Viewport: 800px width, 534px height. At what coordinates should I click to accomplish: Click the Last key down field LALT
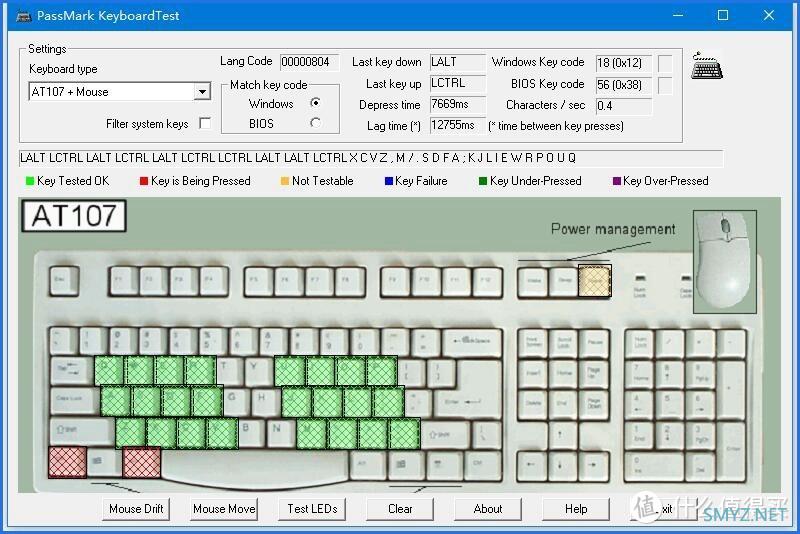458,62
